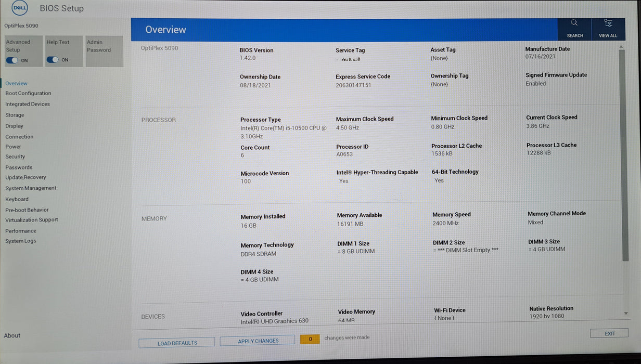This screenshot has width=641, height=364.
Task: Click the BIOS Version value 1.42.0
Action: tap(248, 58)
